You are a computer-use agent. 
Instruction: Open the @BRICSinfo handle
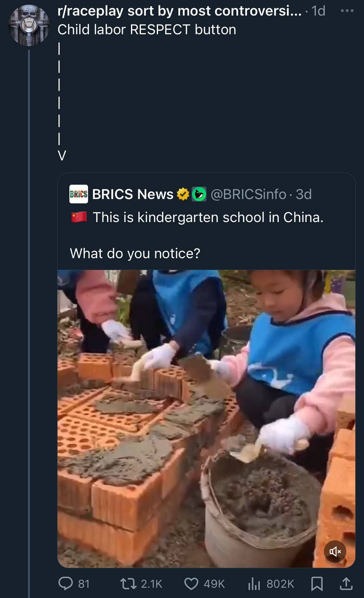click(x=248, y=194)
